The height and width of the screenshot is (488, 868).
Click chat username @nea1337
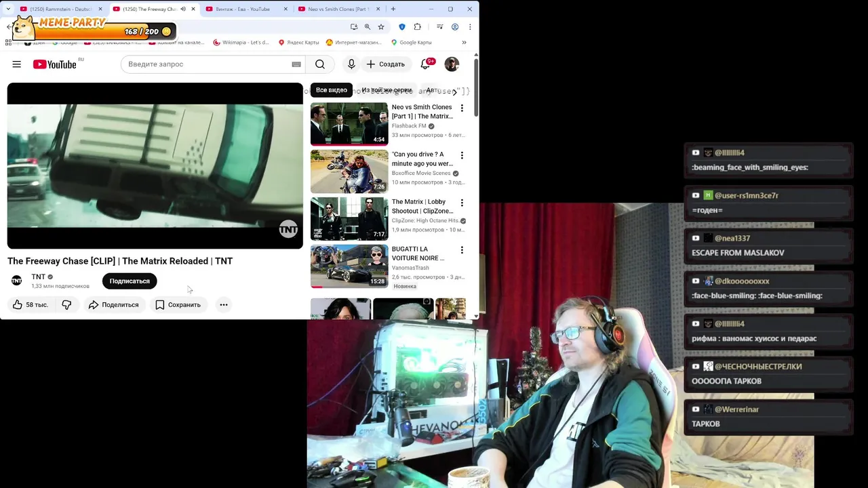[732, 239]
